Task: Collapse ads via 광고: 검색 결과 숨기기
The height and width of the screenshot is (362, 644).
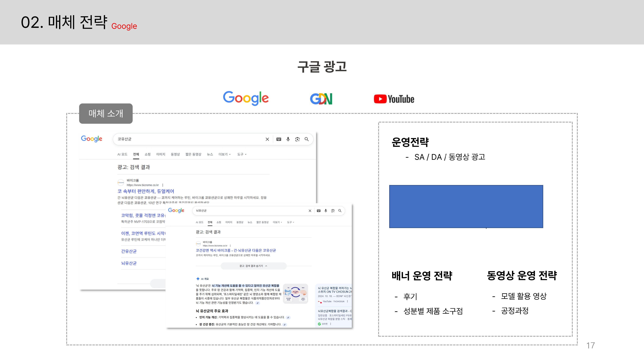Action: tap(253, 266)
